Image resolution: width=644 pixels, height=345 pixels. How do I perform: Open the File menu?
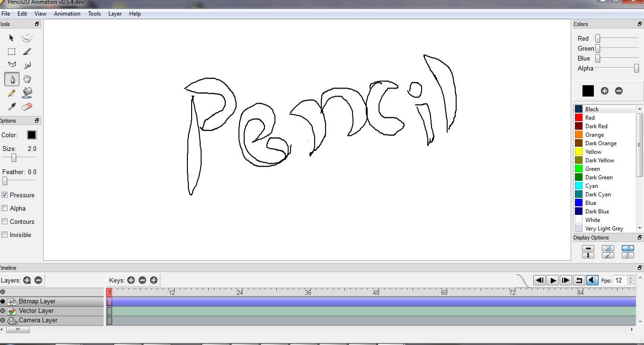[x=6, y=14]
